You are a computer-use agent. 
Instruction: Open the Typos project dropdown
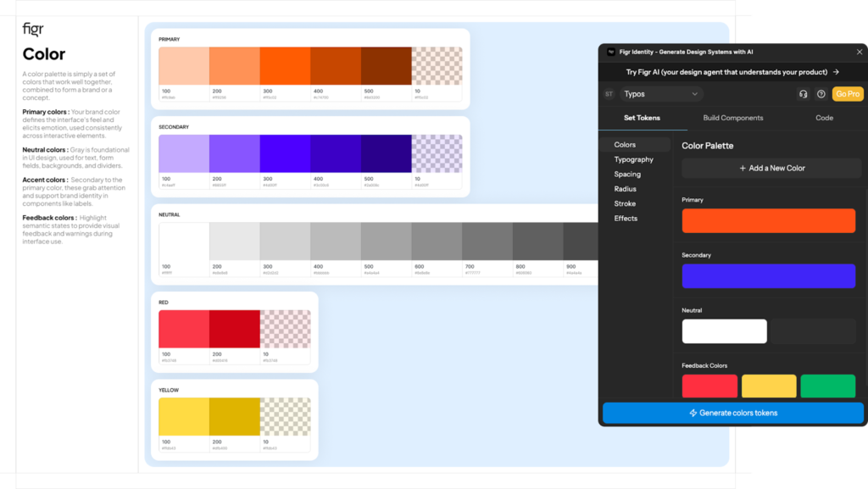tap(661, 94)
